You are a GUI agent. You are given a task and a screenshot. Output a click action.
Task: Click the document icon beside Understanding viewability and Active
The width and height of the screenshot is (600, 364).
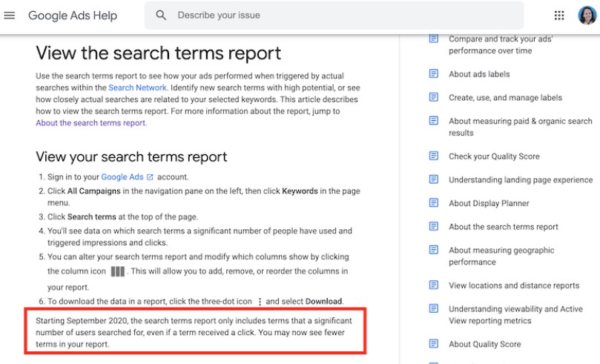[434, 308]
